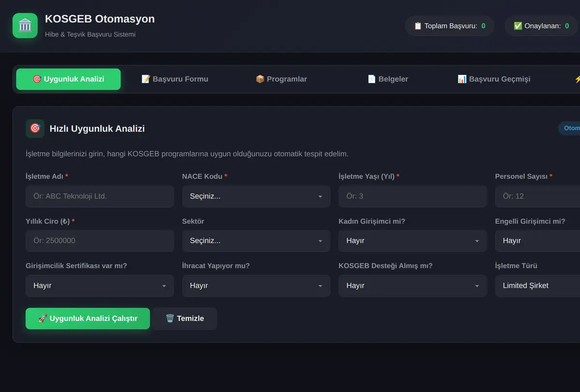The width and height of the screenshot is (580, 392).
Task: Click the bar chart icon on Başvuru Geçmişi tab
Action: 462,79
